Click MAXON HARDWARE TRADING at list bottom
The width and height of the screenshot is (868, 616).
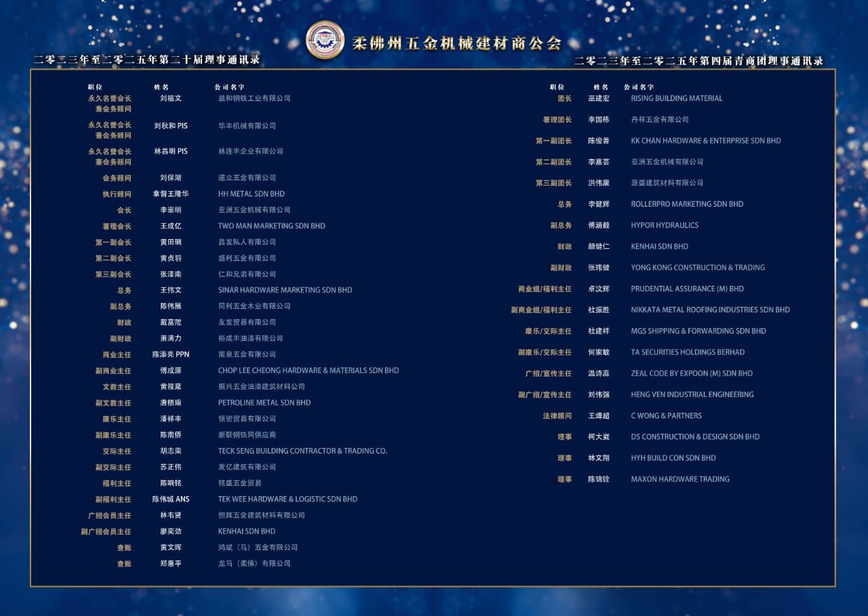680,479
